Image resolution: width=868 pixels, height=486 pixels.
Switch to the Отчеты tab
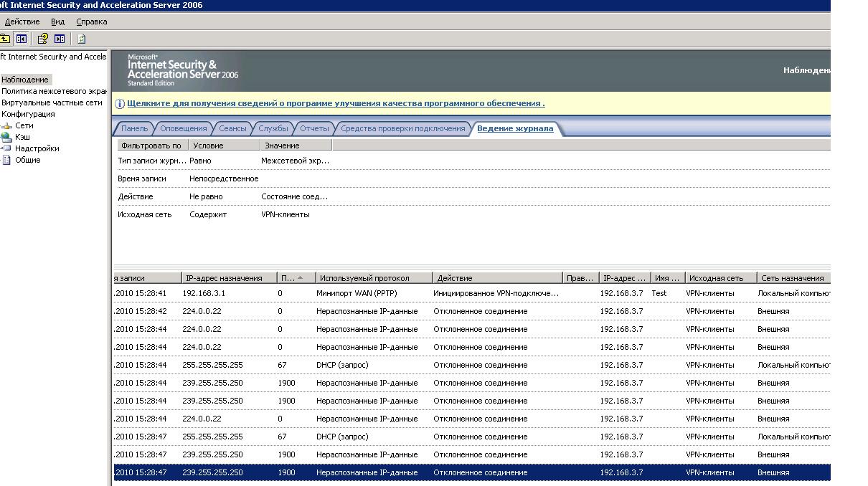(314, 128)
